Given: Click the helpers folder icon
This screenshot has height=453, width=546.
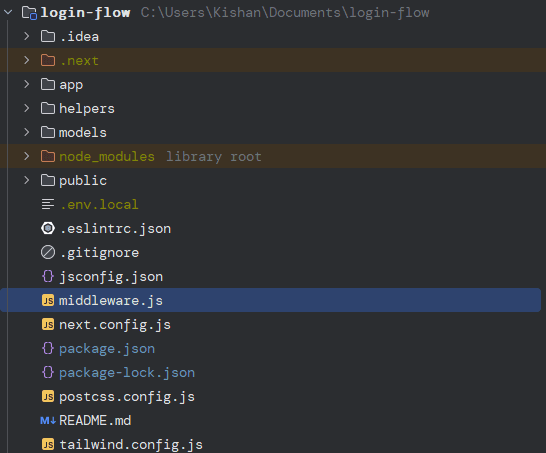Looking at the screenshot, I should pyautogui.click(x=48, y=108).
